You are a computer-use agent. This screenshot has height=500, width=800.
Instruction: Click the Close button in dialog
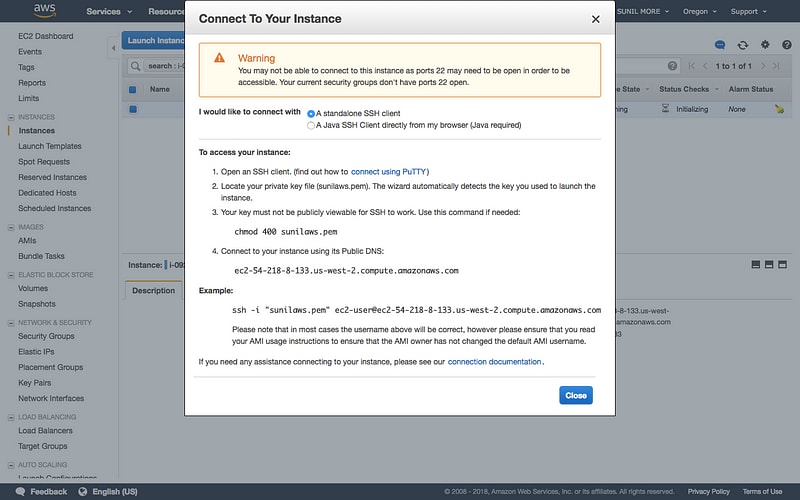(x=576, y=395)
